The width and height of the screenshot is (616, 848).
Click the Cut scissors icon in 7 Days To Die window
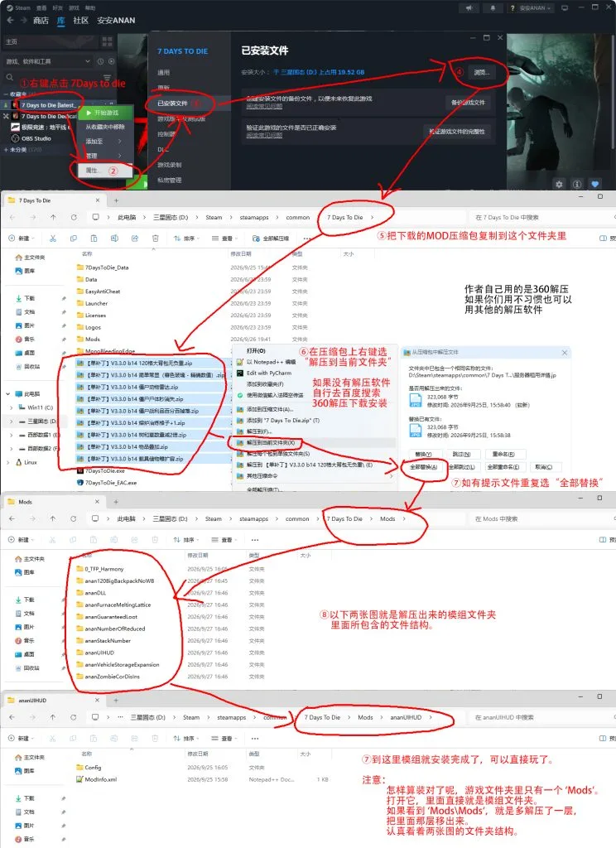tap(53, 238)
